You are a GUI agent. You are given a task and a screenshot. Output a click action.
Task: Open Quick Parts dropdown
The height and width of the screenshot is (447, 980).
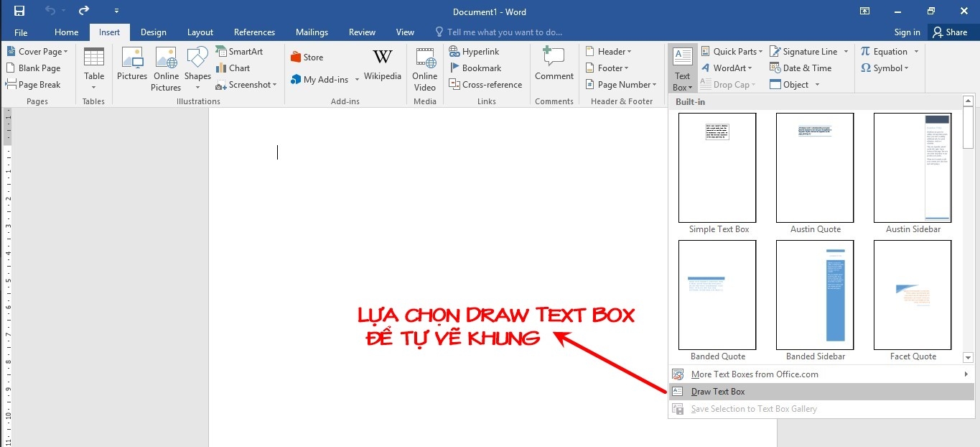[x=732, y=52]
